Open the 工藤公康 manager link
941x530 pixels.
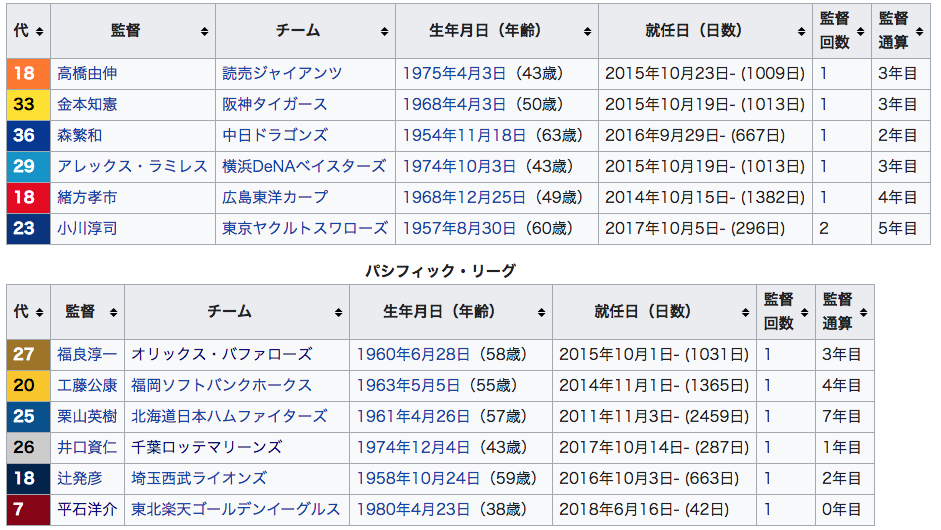click(87, 385)
